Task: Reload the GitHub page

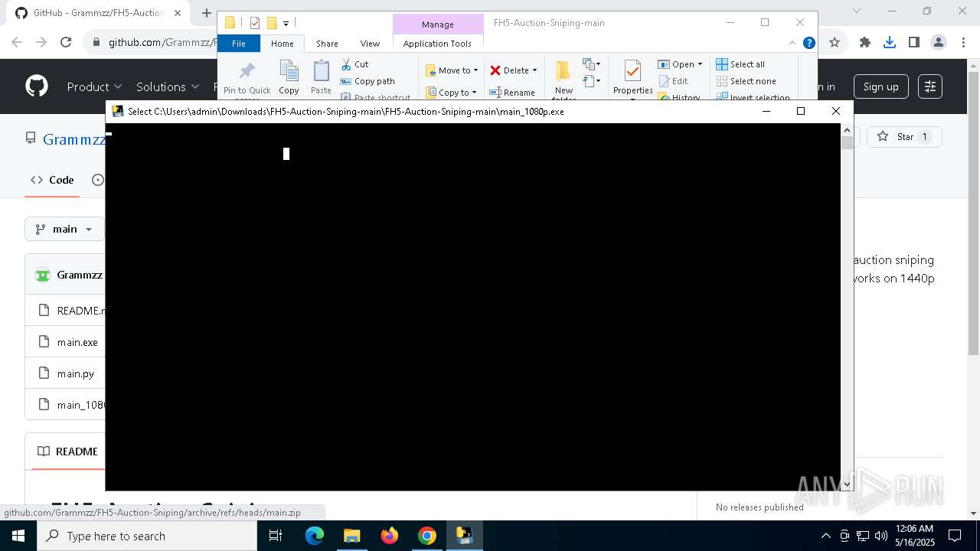Action: click(66, 42)
